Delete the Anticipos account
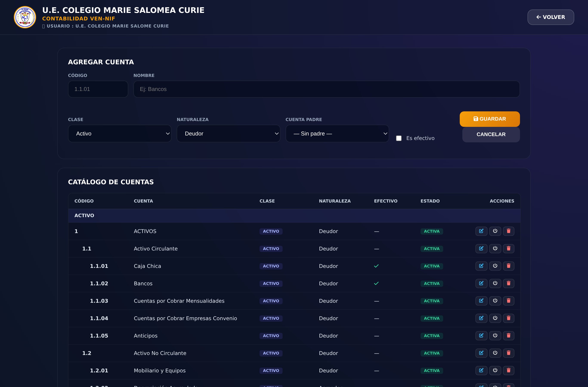Viewport: 588px width, 387px height. click(509, 336)
